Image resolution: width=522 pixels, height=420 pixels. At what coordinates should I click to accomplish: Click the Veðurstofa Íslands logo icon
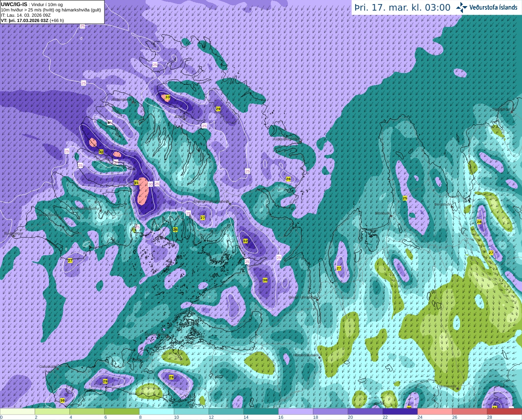point(462,7)
